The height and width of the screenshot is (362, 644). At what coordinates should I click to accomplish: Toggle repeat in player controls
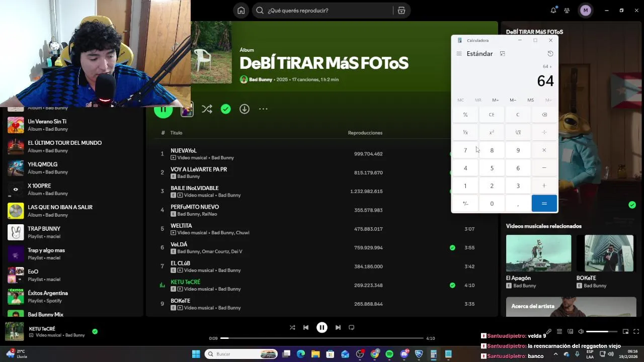coord(352,327)
